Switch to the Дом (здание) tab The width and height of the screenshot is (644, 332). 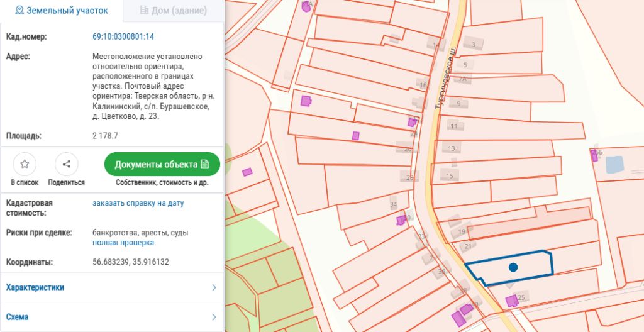(x=174, y=11)
